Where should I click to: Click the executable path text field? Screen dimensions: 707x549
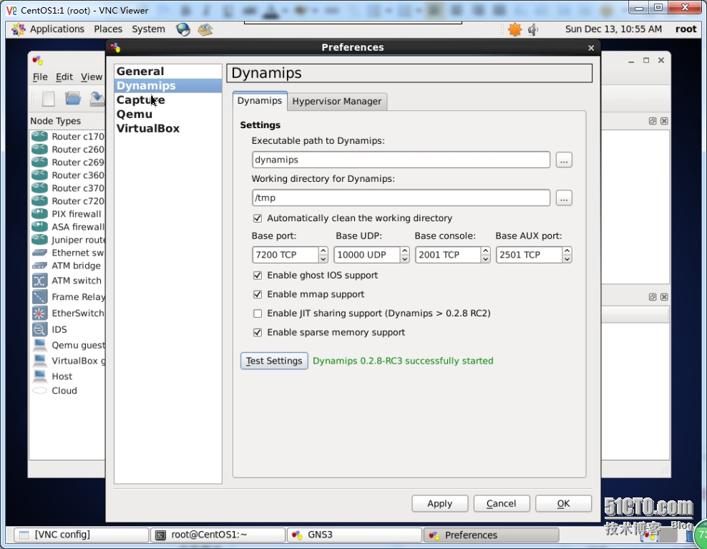[x=401, y=160]
